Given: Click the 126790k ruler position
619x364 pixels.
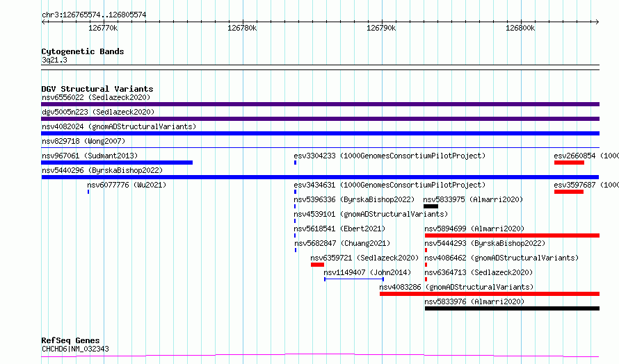Looking at the screenshot, I should 381,28.
